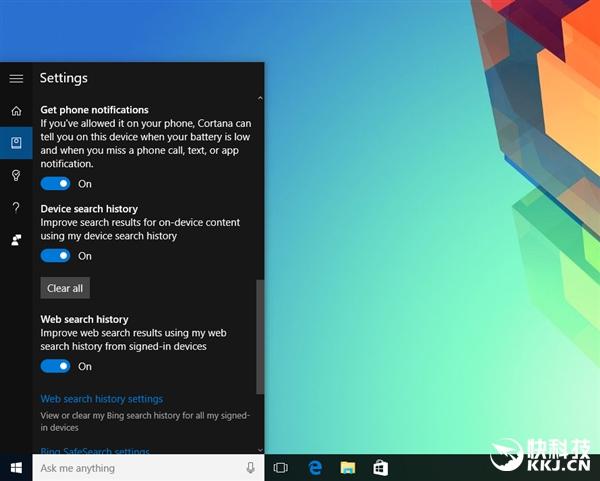Click the Settings panel vertical scrollbar thumb
This screenshot has width=600, height=481.
click(x=260, y=335)
